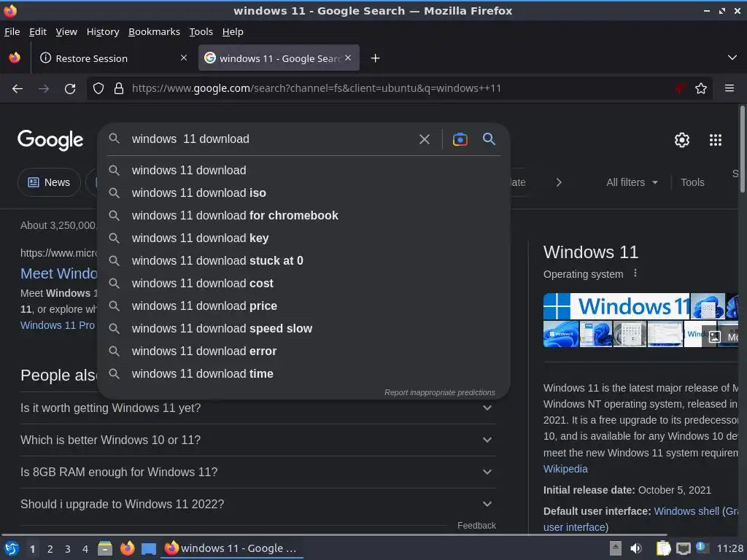Switch to workspace 2 in the taskbar
The height and width of the screenshot is (560, 747).
pos(50,549)
